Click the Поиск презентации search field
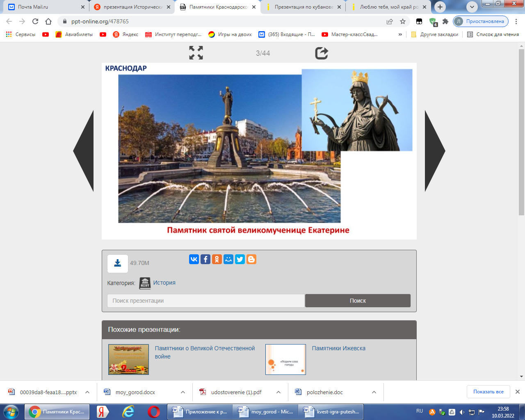525x420 pixels. pyautogui.click(x=206, y=301)
